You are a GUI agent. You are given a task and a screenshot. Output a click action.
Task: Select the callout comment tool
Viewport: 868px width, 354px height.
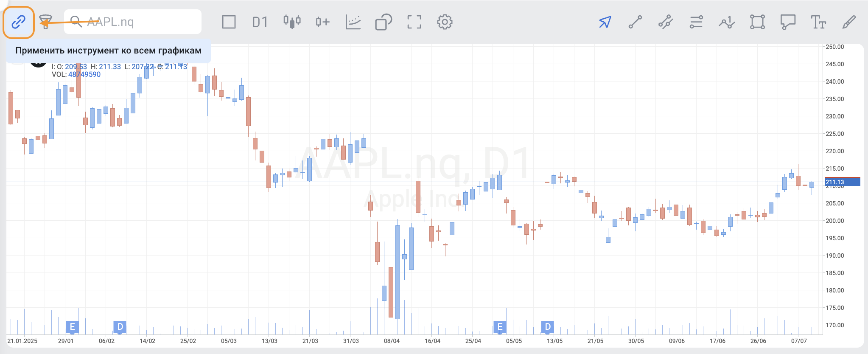pyautogui.click(x=788, y=22)
